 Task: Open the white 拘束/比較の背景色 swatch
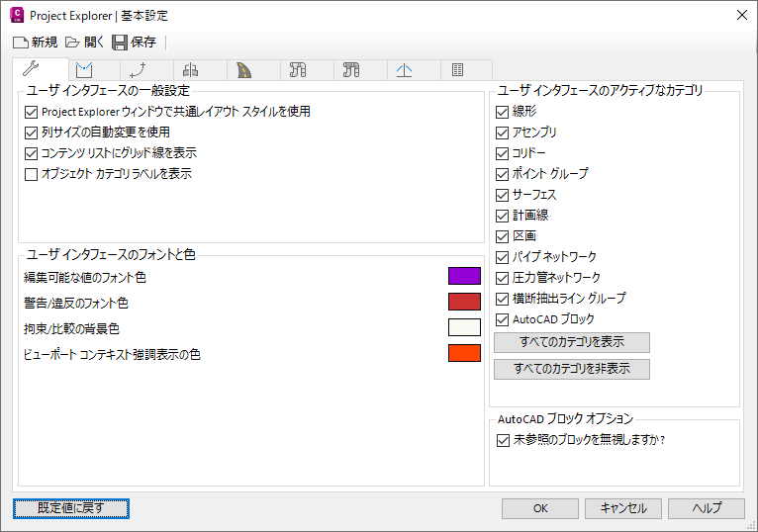[464, 327]
